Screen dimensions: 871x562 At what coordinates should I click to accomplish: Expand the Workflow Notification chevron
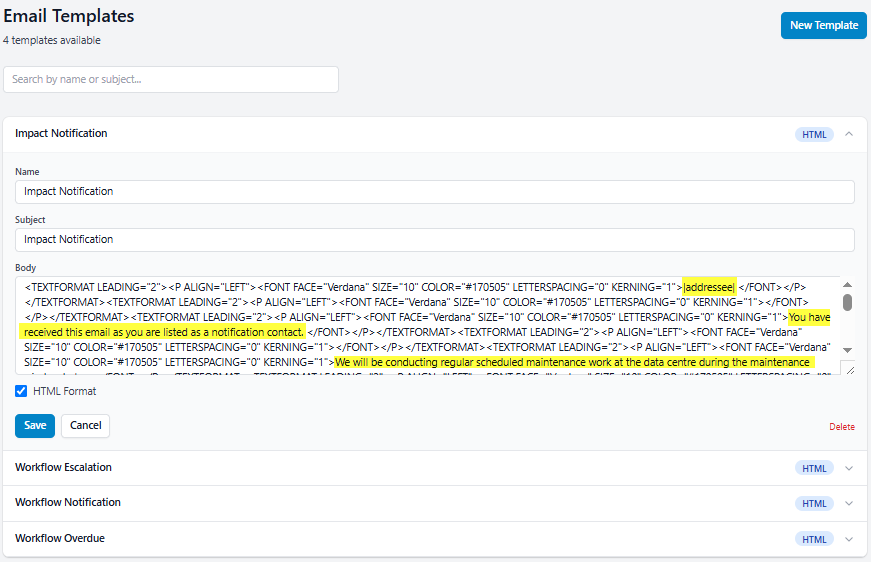849,503
